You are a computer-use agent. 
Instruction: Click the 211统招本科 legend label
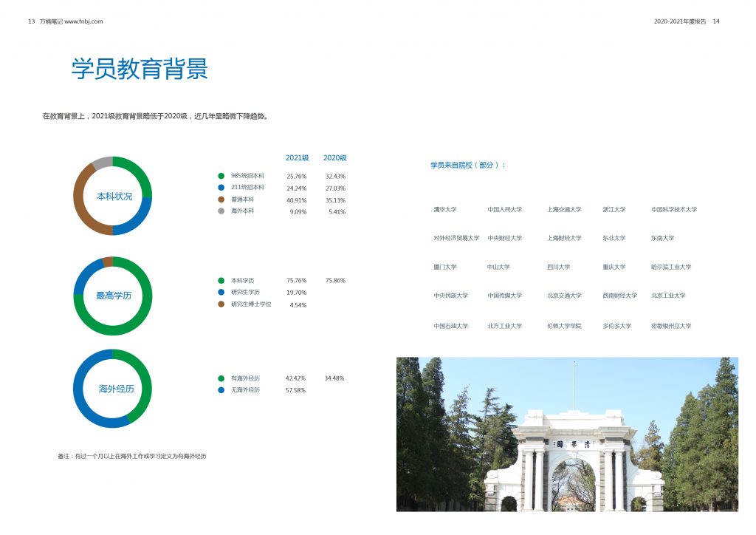coord(247,187)
